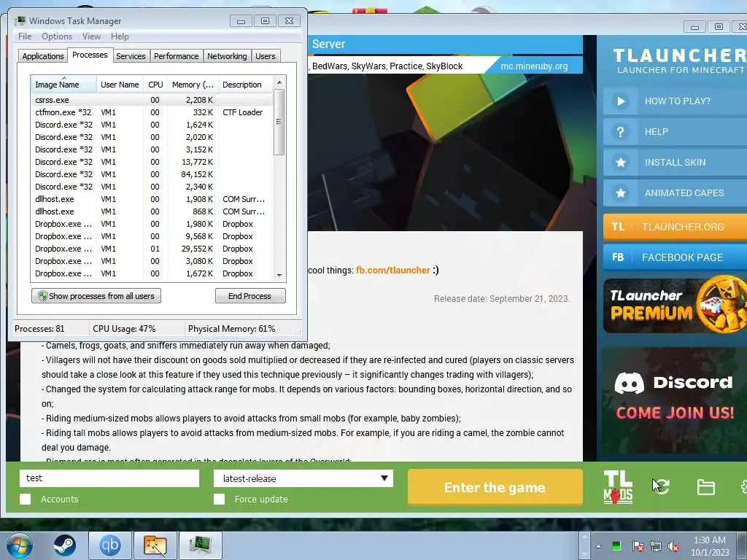Click the question mark icon beside Help
Image resolution: width=747 pixels, height=560 pixels.
coord(620,131)
